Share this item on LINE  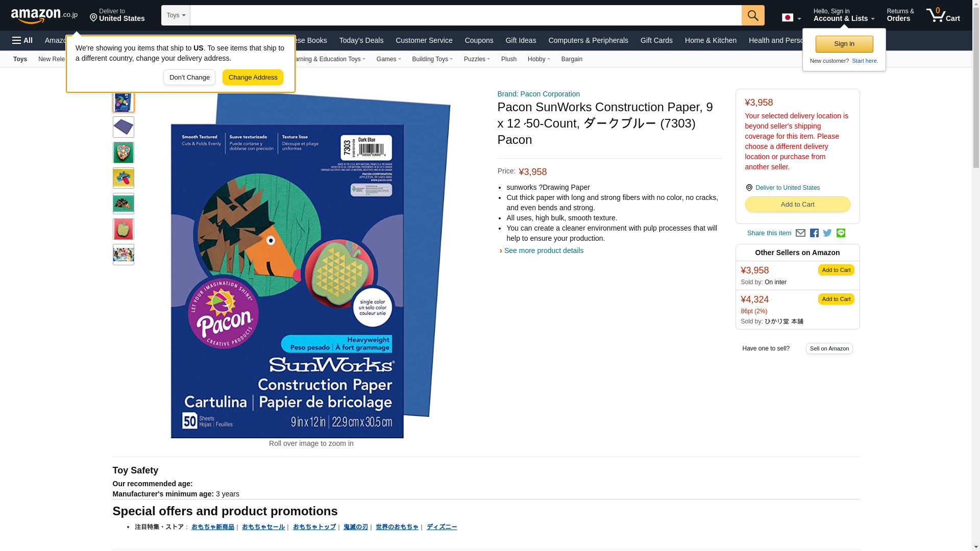coord(841,233)
